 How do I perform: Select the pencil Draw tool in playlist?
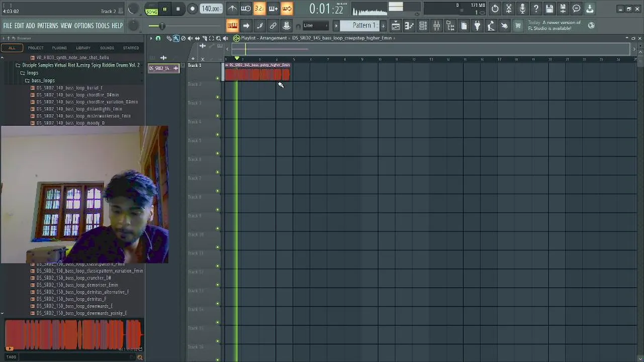[169, 38]
